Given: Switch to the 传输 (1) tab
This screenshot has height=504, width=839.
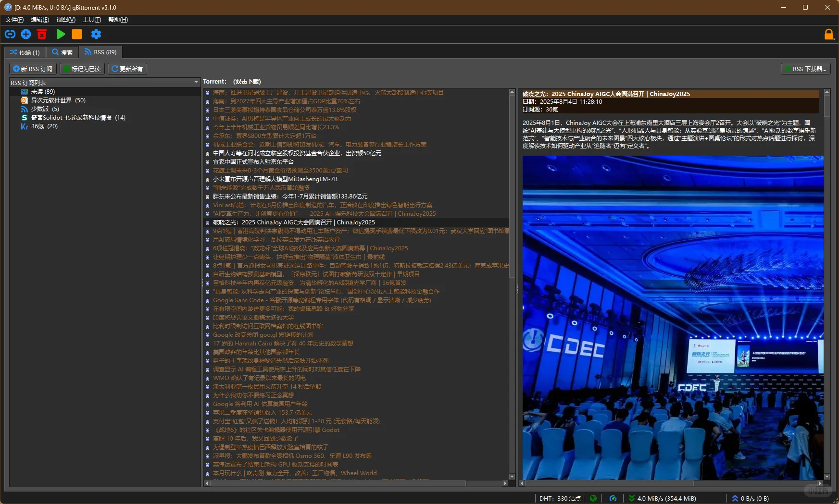Looking at the screenshot, I should click(x=25, y=52).
